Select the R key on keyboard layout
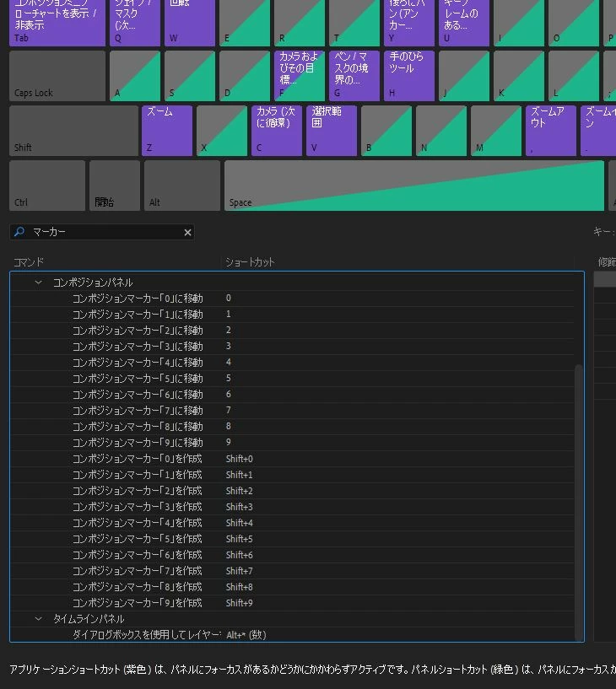Viewport: 616px width, 689px height. (300, 23)
